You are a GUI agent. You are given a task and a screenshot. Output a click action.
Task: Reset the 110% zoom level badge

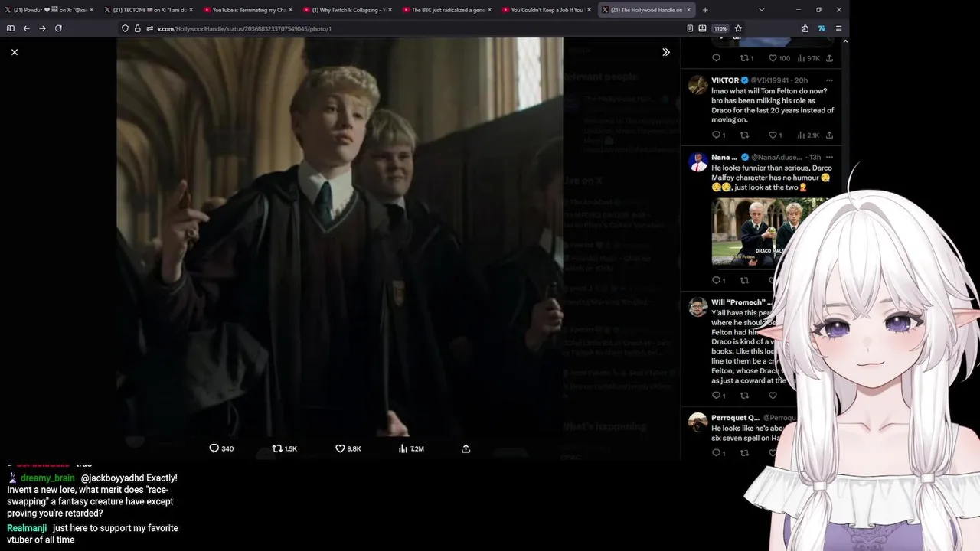tap(720, 28)
